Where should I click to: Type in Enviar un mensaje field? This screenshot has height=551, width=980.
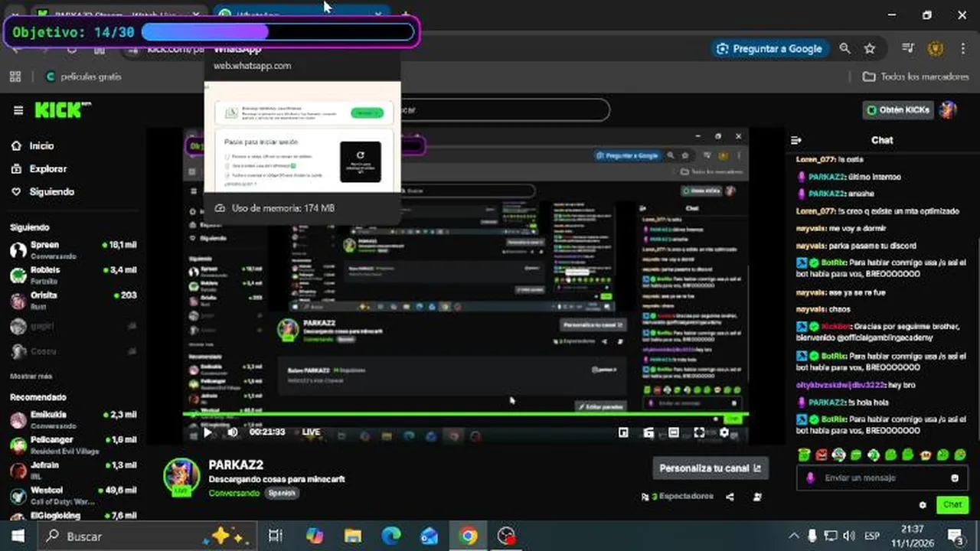point(880,478)
